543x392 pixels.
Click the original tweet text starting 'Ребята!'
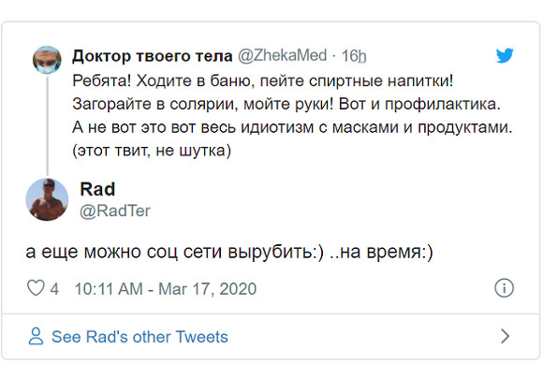click(292, 115)
